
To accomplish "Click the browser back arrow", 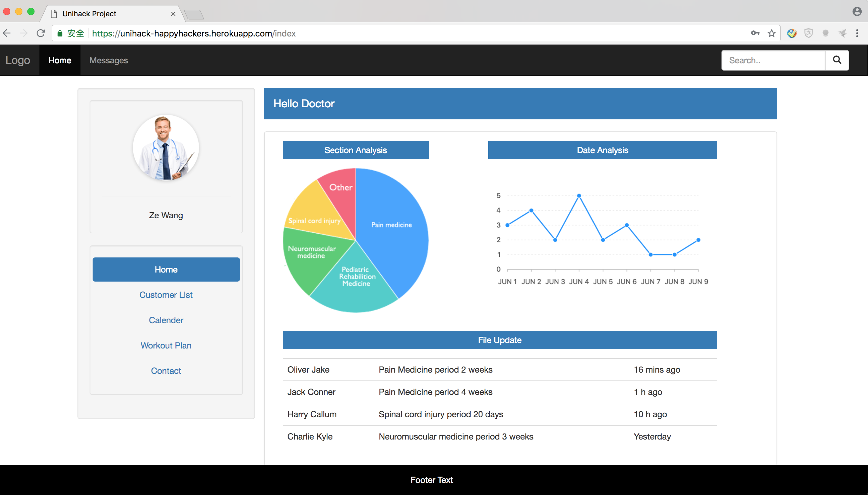I will (x=7, y=33).
